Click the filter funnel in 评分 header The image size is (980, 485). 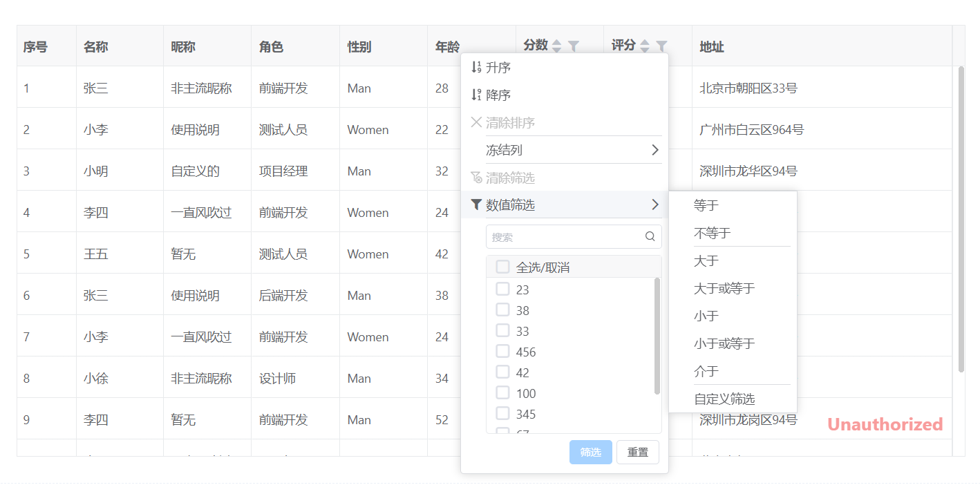(x=661, y=46)
